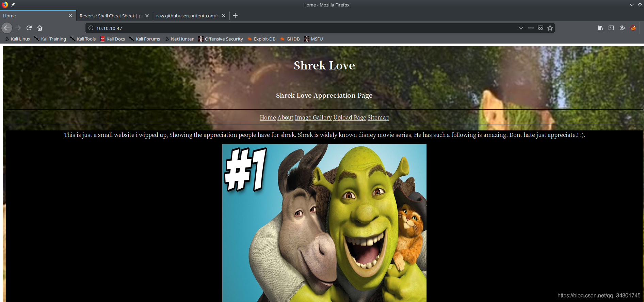The image size is (644, 302).
Task: Reload the current page
Action: (29, 28)
